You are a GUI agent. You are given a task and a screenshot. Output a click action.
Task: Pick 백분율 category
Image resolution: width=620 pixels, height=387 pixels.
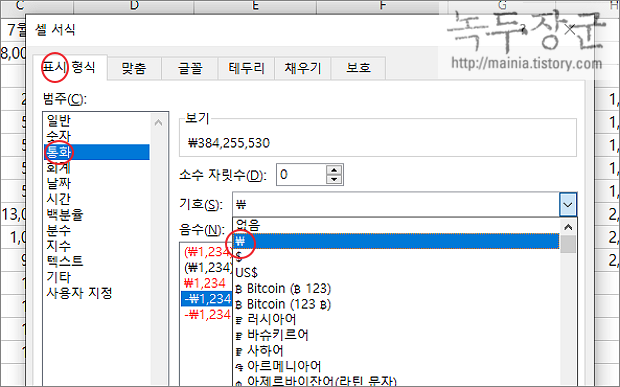coord(97,214)
